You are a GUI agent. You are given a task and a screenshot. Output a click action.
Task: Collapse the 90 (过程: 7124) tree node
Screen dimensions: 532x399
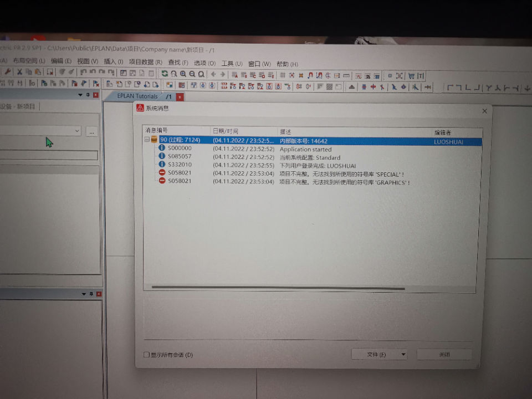(x=146, y=140)
